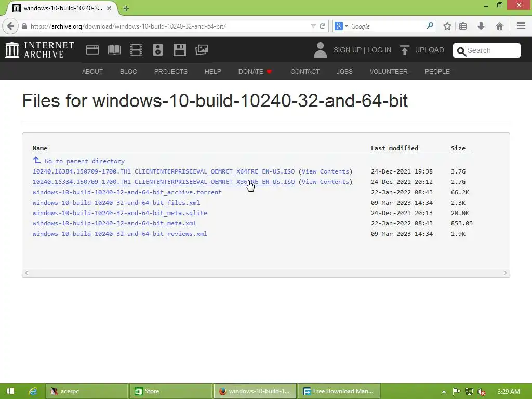Click Go to parent directory link
The height and width of the screenshot is (399, 532).
click(x=85, y=161)
